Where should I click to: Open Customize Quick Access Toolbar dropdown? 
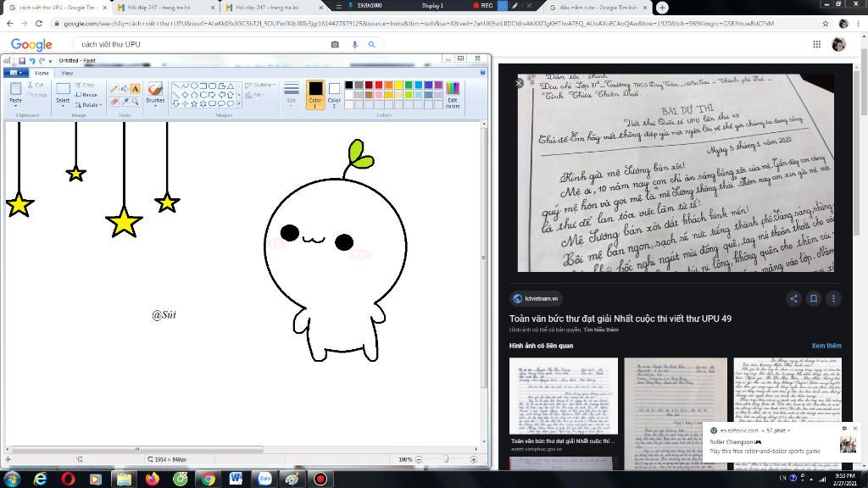[50, 61]
